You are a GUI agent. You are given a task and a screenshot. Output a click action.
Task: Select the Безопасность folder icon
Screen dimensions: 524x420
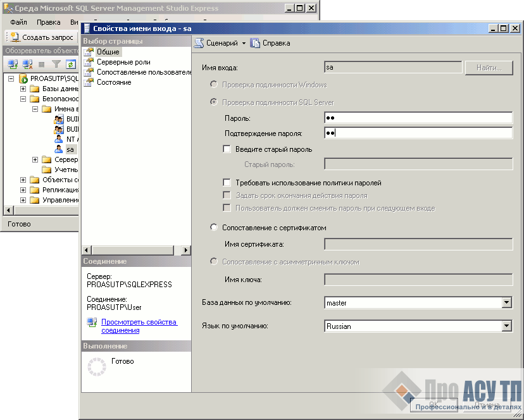pyautogui.click(x=34, y=99)
